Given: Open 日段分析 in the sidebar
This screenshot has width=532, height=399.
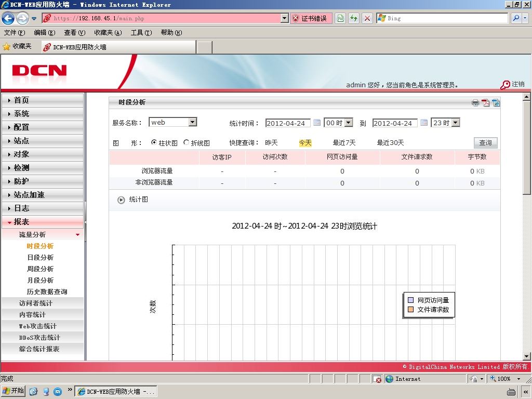Looking at the screenshot, I should point(40,258).
